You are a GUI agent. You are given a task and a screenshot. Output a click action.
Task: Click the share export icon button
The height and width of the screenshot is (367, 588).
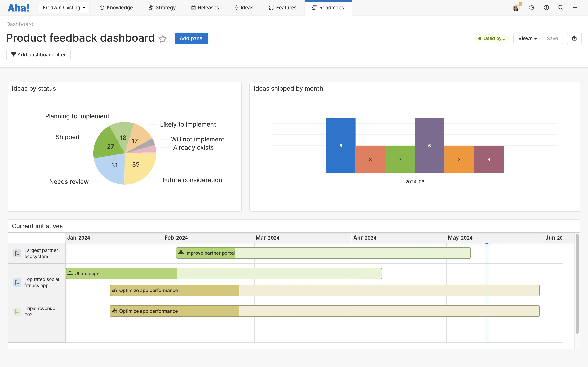[x=574, y=38]
